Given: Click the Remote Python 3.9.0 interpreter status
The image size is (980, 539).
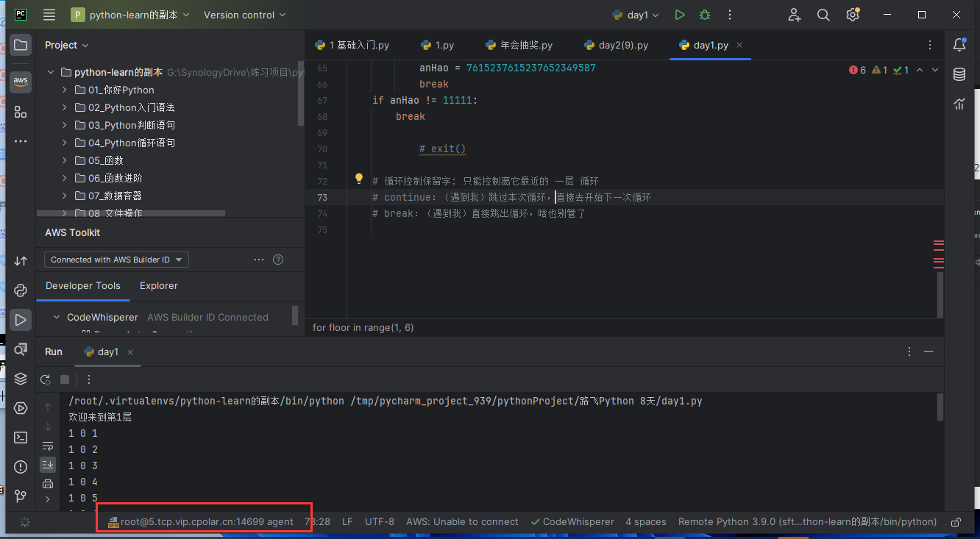Looking at the screenshot, I should (807, 521).
